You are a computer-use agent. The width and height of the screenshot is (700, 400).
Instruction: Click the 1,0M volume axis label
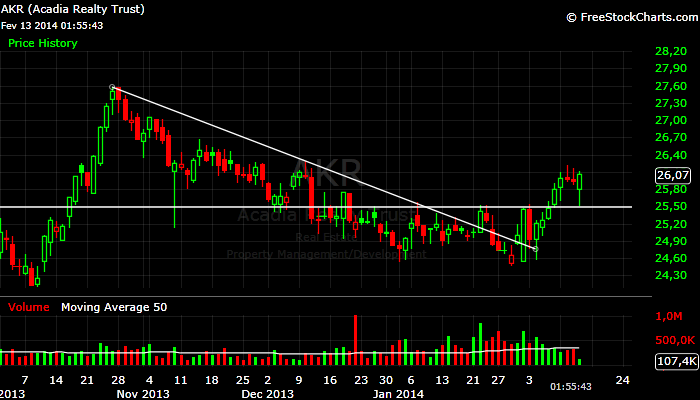pos(669,316)
